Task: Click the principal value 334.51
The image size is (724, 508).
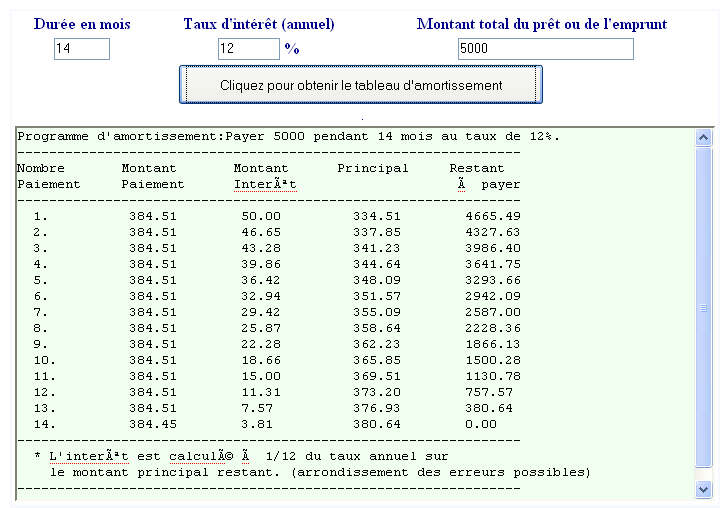Action: pyautogui.click(x=377, y=216)
